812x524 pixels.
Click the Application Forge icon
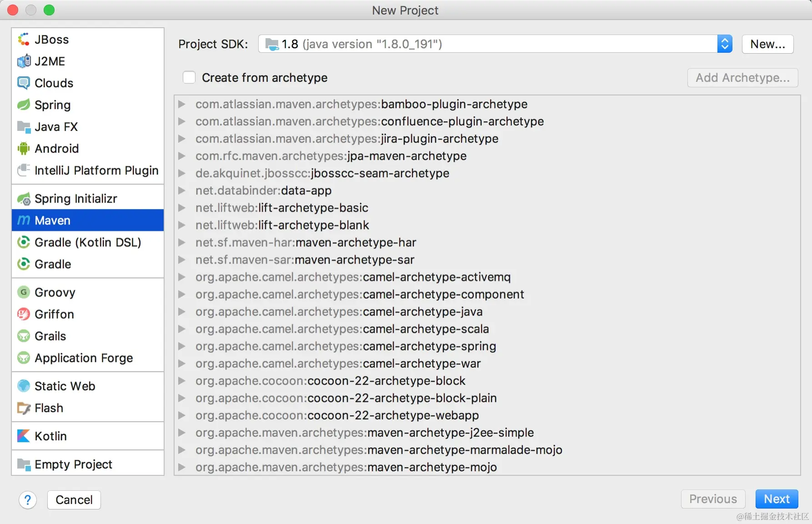(24, 358)
